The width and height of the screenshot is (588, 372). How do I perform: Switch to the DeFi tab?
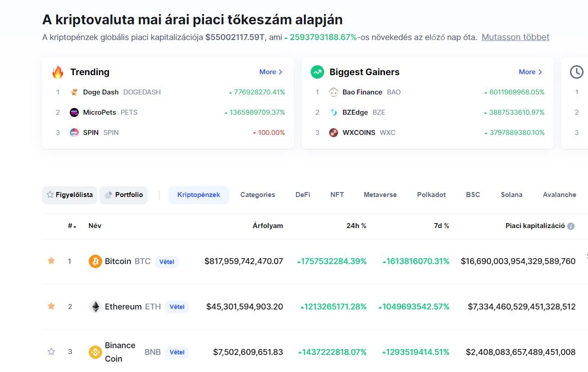(303, 195)
